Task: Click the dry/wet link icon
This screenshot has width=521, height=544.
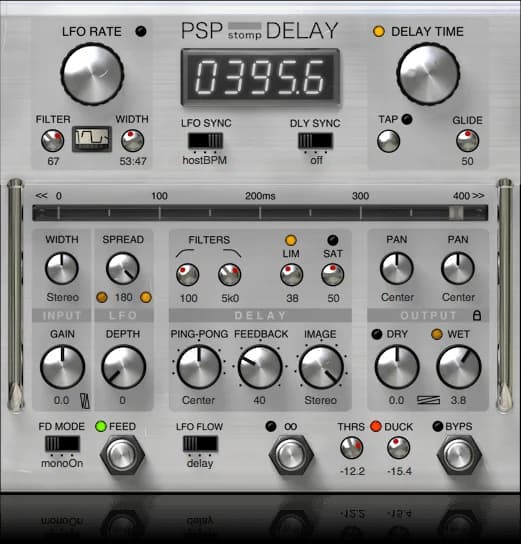Action: [x=428, y=400]
